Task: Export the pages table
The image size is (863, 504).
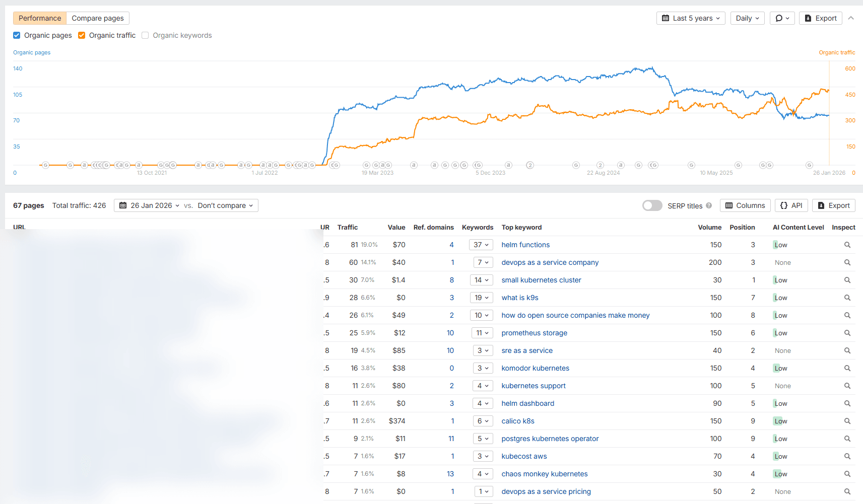Action: [x=834, y=205]
